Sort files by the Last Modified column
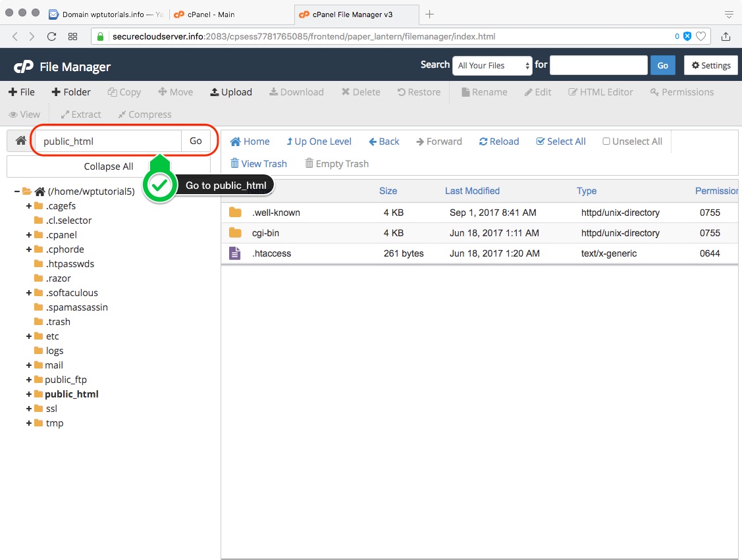The height and width of the screenshot is (560, 742). pos(472,191)
